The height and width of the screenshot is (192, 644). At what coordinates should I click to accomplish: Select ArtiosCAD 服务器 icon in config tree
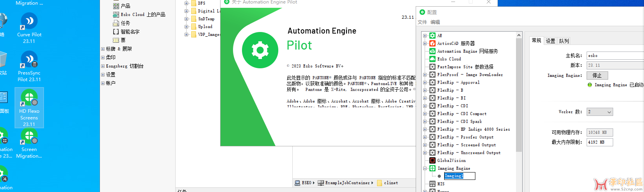(x=432, y=43)
